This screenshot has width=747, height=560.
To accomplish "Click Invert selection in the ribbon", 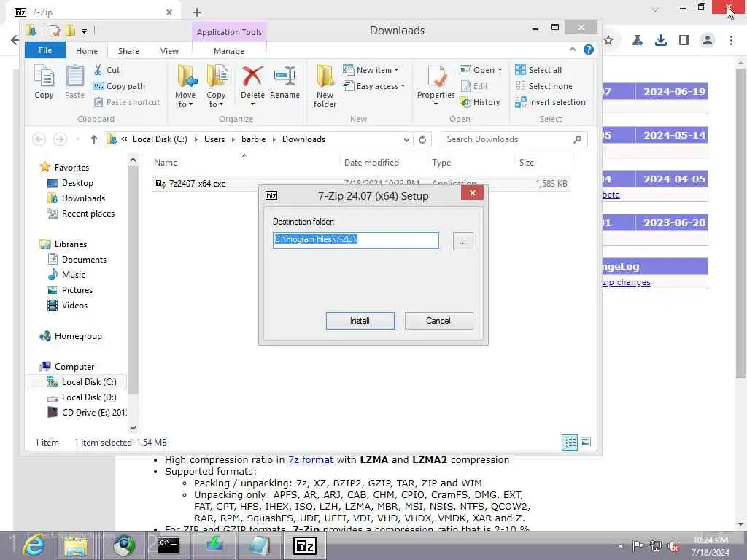I will 550,102.
